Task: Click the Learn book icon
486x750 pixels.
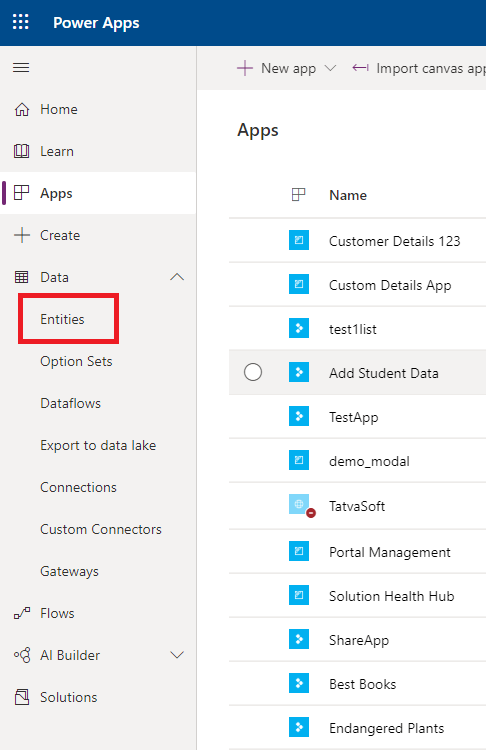Action: pos(22,151)
